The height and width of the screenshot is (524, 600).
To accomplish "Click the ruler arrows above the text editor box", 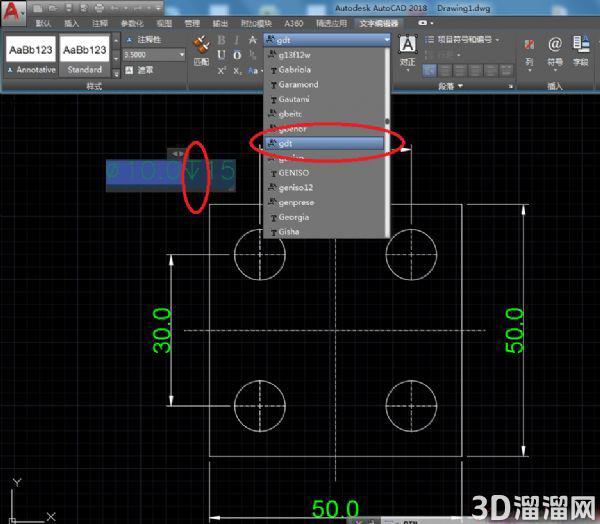I will pos(177,154).
